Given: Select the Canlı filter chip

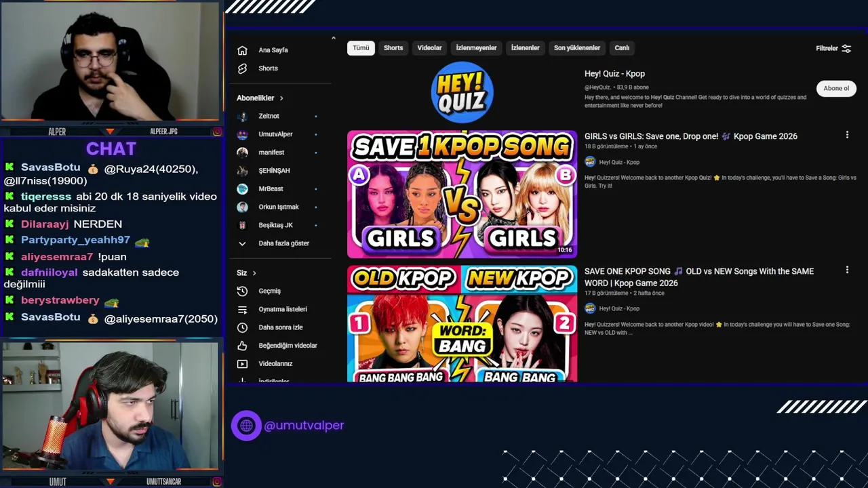Looking at the screenshot, I should [622, 48].
